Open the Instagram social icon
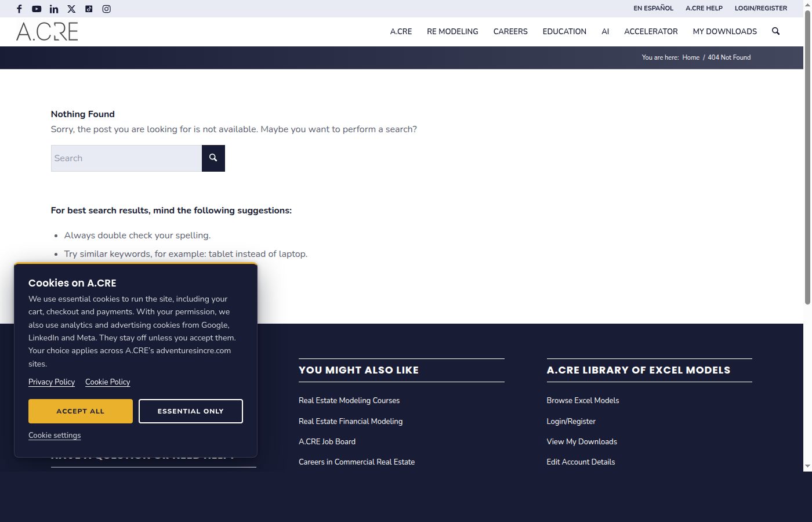 tap(106, 9)
